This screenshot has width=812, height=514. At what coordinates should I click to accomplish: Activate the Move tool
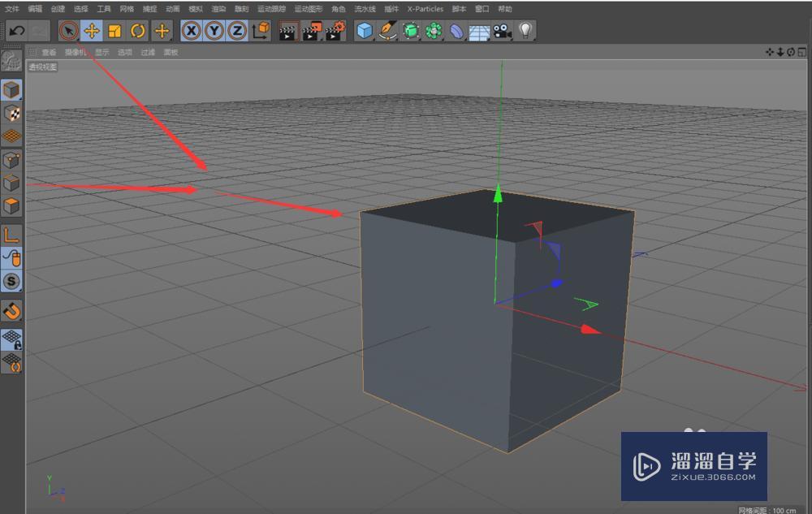tap(92, 31)
